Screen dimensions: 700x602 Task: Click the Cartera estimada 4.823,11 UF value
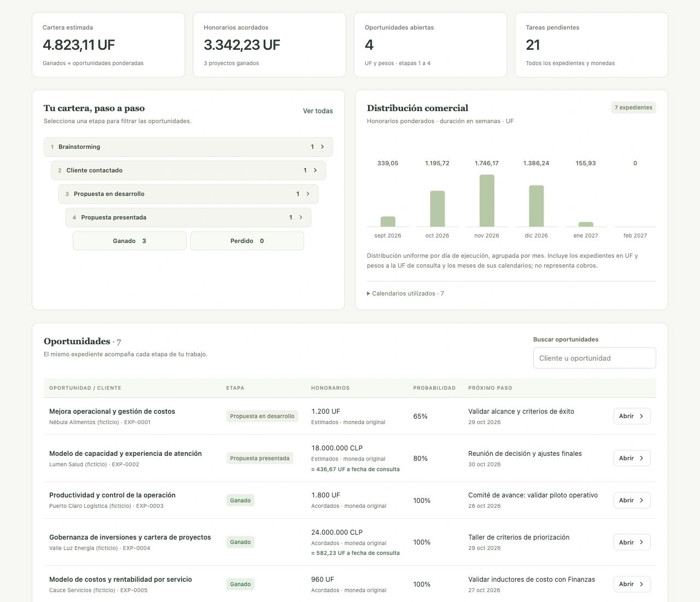point(79,45)
